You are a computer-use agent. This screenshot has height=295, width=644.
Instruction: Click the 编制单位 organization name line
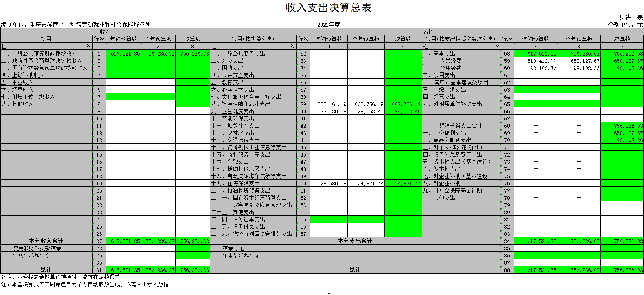(x=76, y=25)
